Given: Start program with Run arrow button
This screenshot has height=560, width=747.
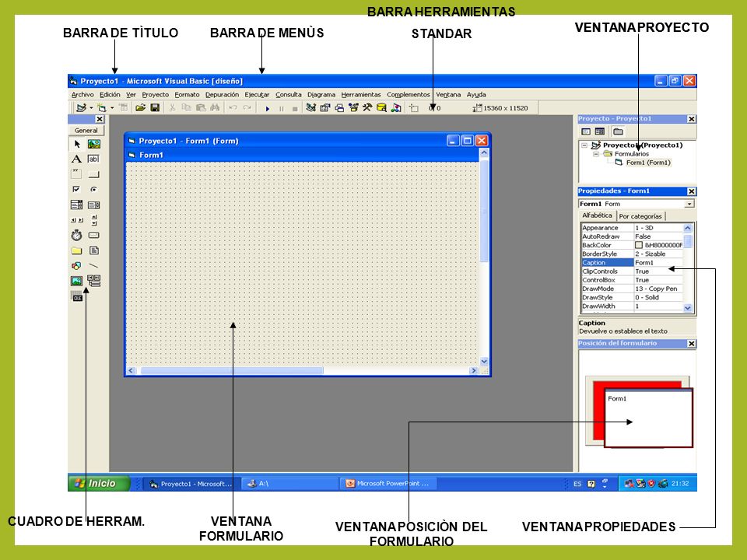Looking at the screenshot, I should 267,109.
